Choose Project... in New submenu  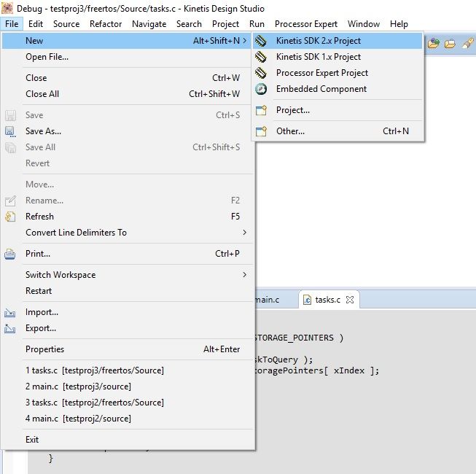click(338, 110)
